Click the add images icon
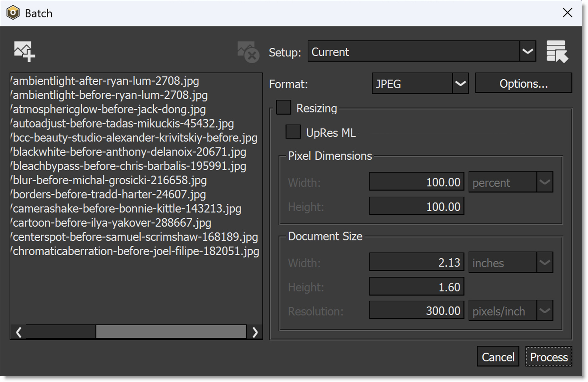Image resolution: width=588 pixels, height=382 pixels. pos(24,51)
